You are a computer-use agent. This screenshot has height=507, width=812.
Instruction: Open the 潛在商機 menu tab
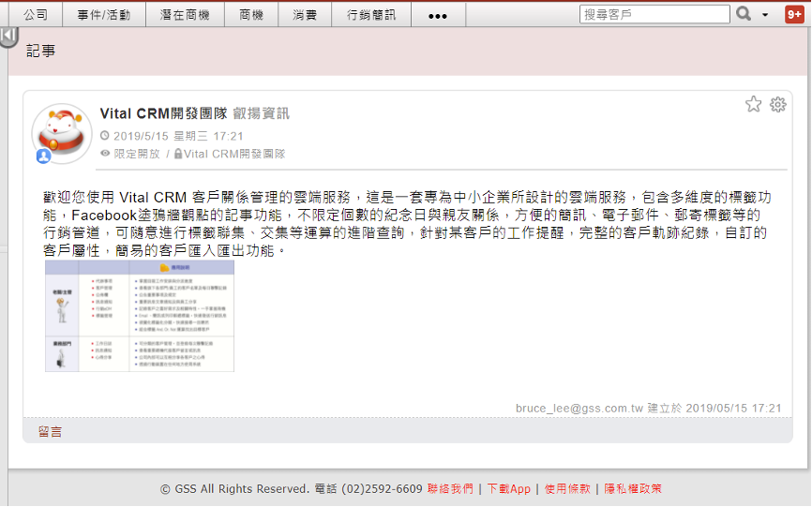(186, 14)
